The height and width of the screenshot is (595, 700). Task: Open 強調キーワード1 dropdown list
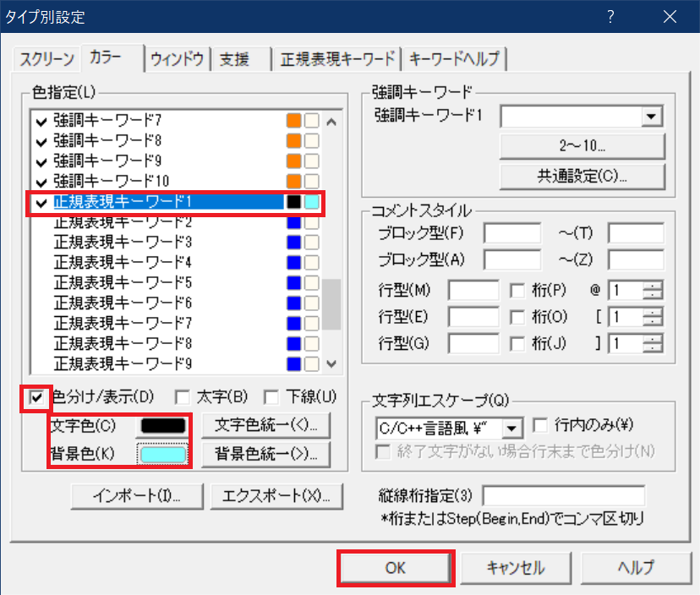click(650, 117)
